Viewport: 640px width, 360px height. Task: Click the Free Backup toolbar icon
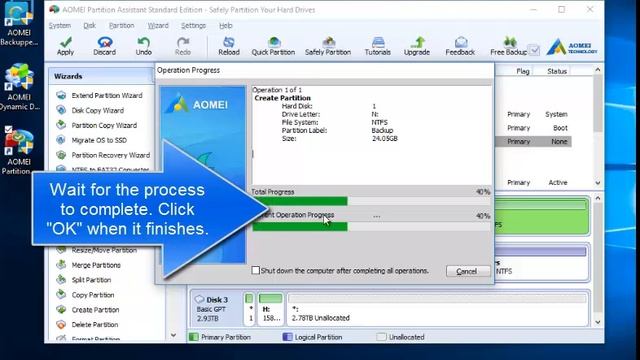click(x=509, y=42)
